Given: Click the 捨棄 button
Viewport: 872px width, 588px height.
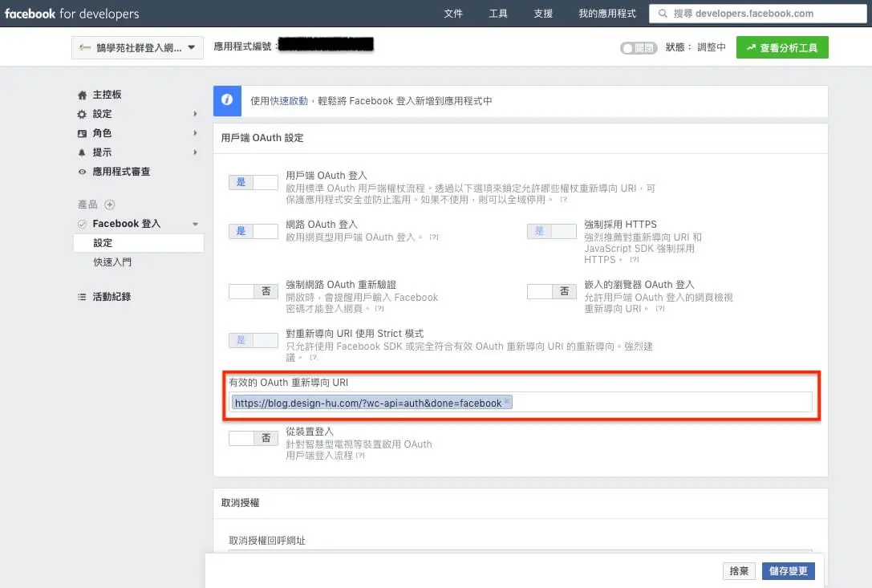Looking at the screenshot, I should click(739, 571).
